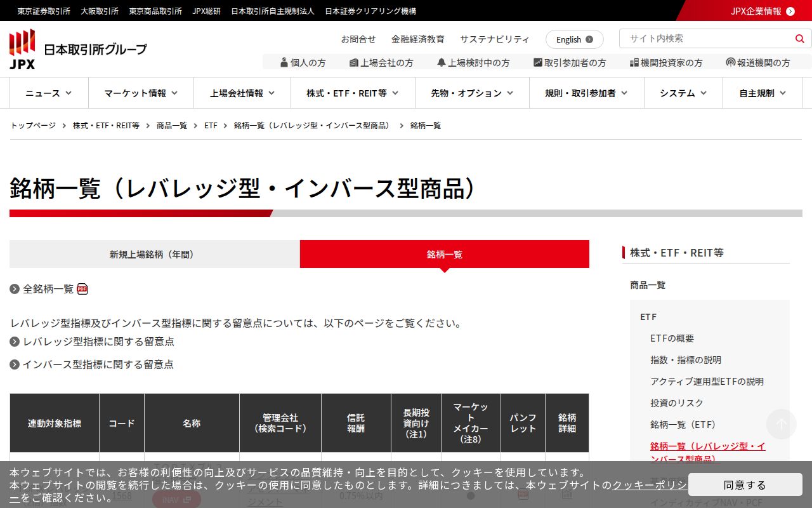The height and width of the screenshot is (508, 812).
Task: Open アクティブ運用型ETFの説明 in sidebar
Action: point(707,382)
